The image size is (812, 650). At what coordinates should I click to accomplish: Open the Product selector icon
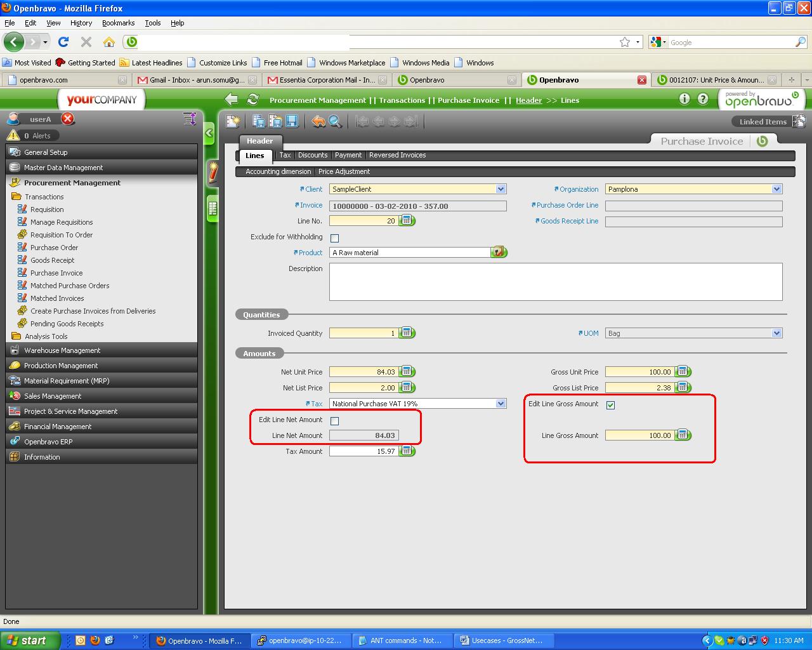499,252
